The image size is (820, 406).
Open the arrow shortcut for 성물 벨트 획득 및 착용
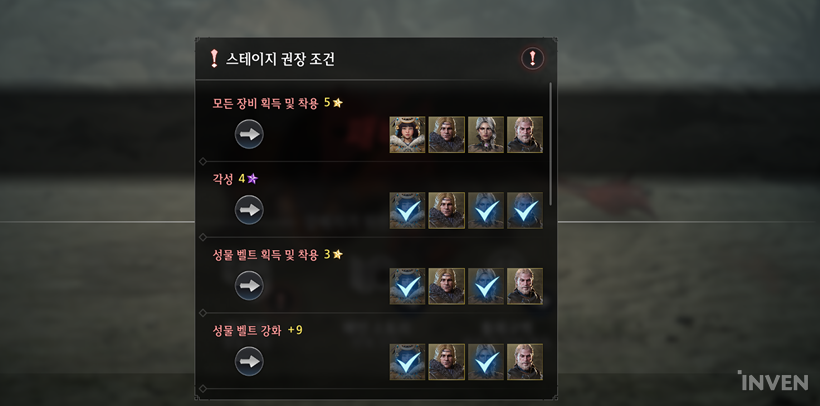pos(249,286)
